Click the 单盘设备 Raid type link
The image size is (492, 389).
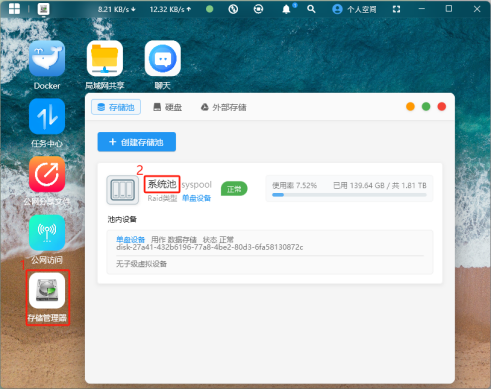click(x=196, y=198)
